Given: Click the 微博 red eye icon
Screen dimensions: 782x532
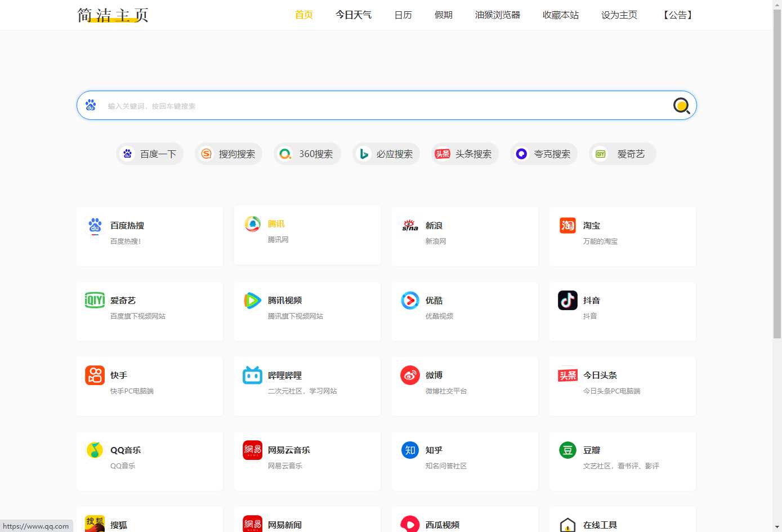Looking at the screenshot, I should click(x=410, y=375).
